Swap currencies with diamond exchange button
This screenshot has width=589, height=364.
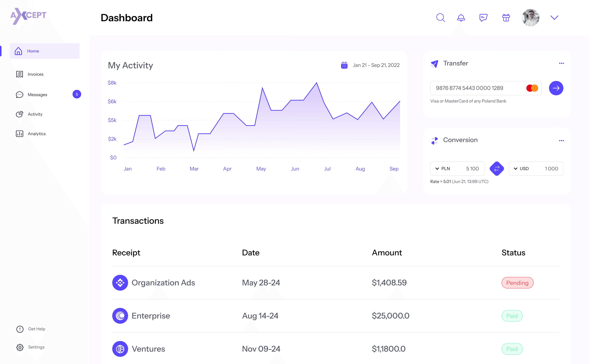click(x=496, y=169)
